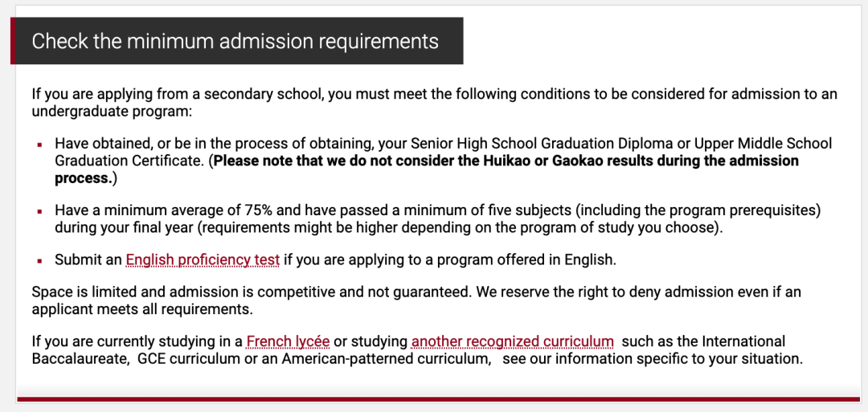Click the red bullet beside 'Submit an'
The width and height of the screenshot is (868, 412).
40,261
